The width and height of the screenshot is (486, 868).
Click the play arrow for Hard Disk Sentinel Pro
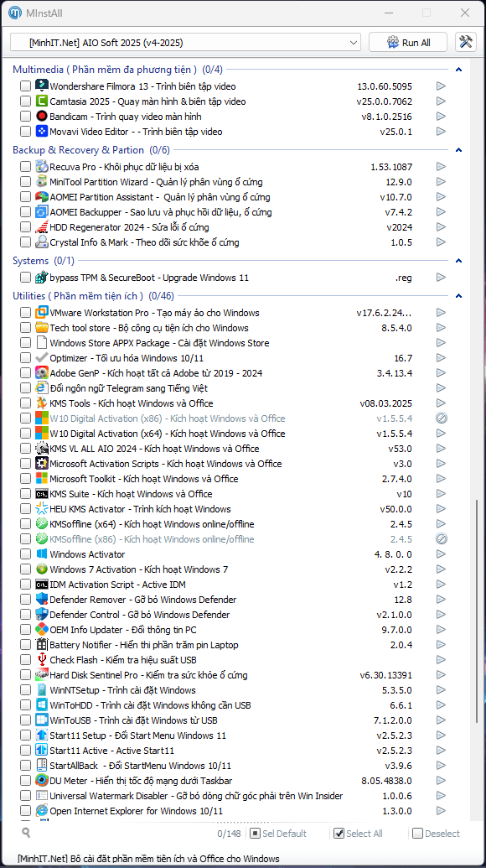click(441, 675)
